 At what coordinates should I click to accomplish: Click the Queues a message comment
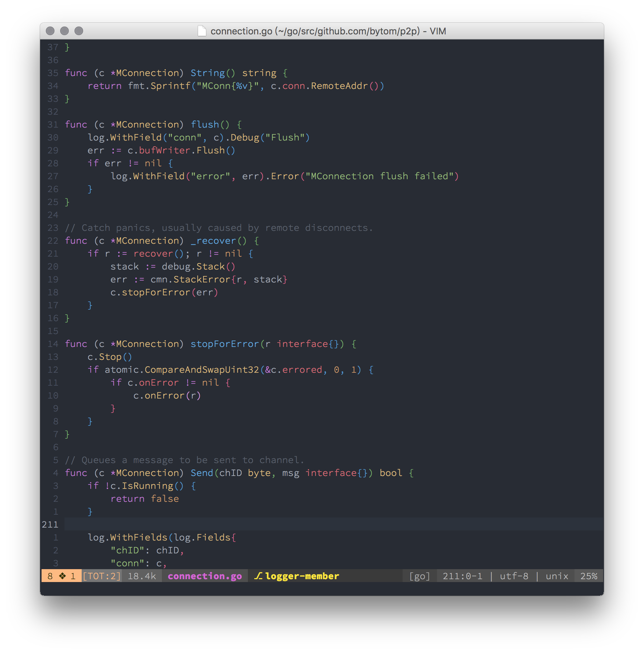pyautogui.click(x=184, y=460)
